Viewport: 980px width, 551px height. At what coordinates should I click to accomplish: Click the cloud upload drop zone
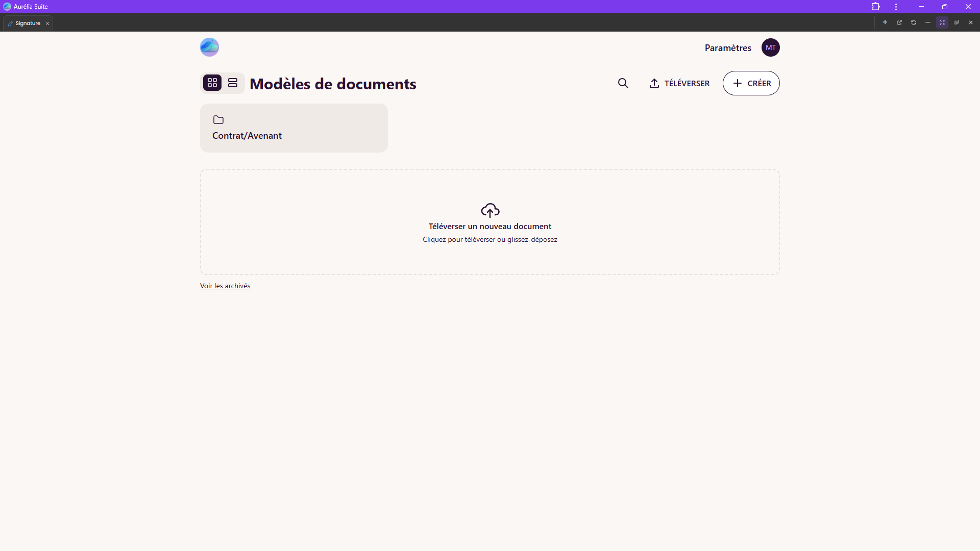coord(490,222)
